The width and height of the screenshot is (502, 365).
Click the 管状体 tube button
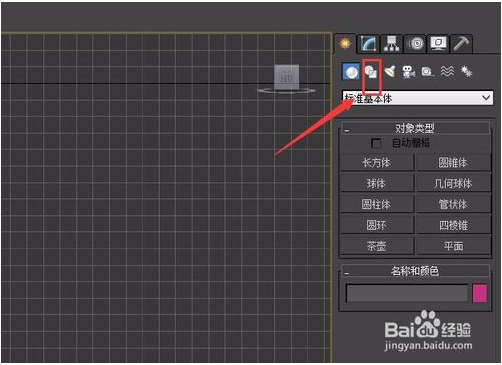(453, 204)
